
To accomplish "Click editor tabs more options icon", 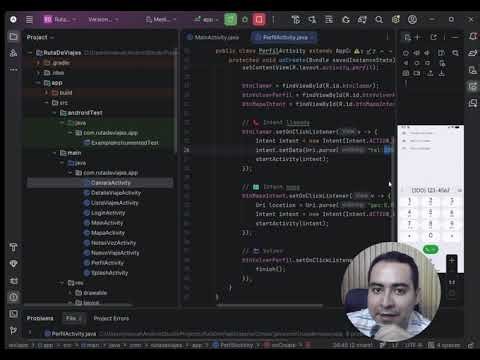I will pyautogui.click(x=387, y=37).
